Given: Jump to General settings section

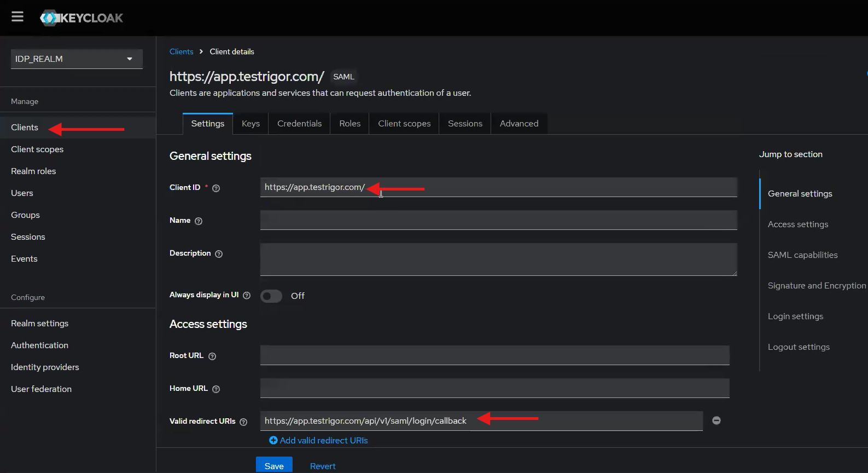Looking at the screenshot, I should click(800, 194).
